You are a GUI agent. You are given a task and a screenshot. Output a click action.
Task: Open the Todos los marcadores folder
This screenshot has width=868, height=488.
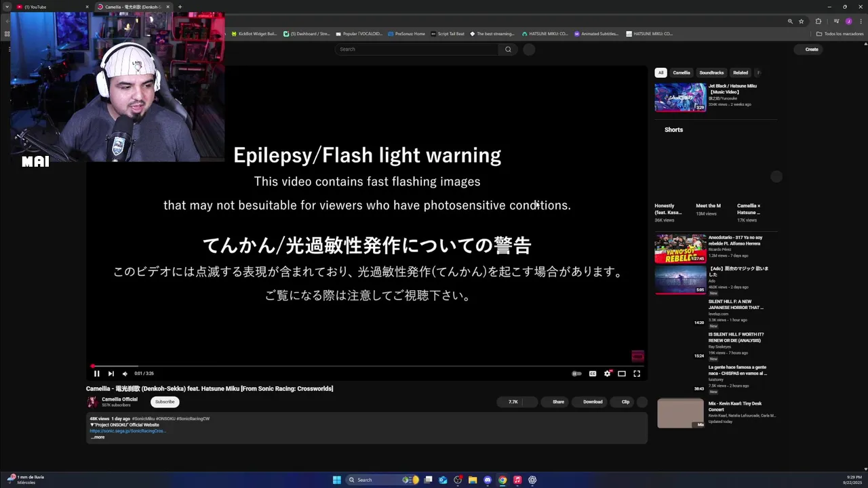840,33
